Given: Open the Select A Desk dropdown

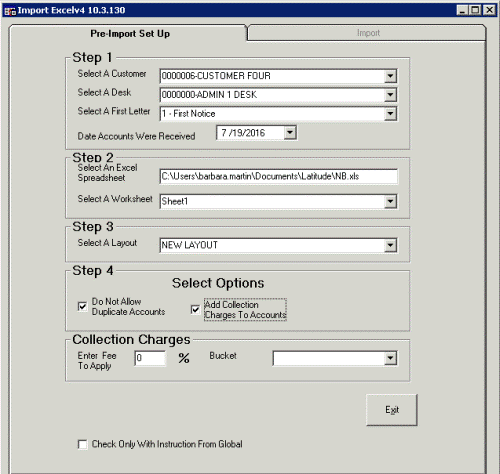Looking at the screenshot, I should (390, 95).
